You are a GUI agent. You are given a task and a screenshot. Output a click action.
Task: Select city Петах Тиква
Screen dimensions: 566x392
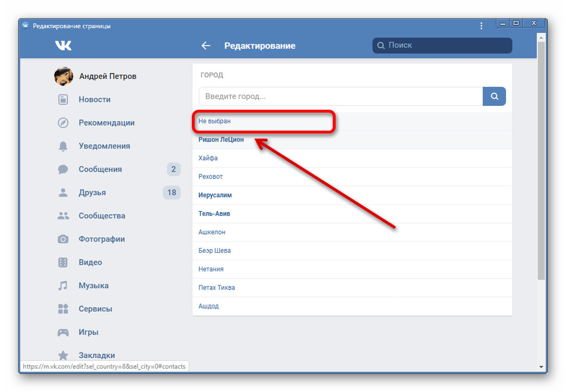[352, 288]
